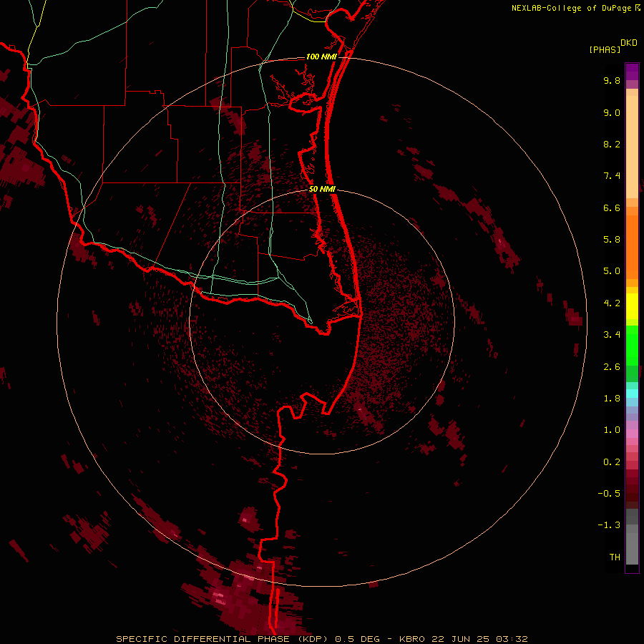Click the 9.8 color scale value
The height and width of the screenshot is (644, 644).
[x=612, y=80]
